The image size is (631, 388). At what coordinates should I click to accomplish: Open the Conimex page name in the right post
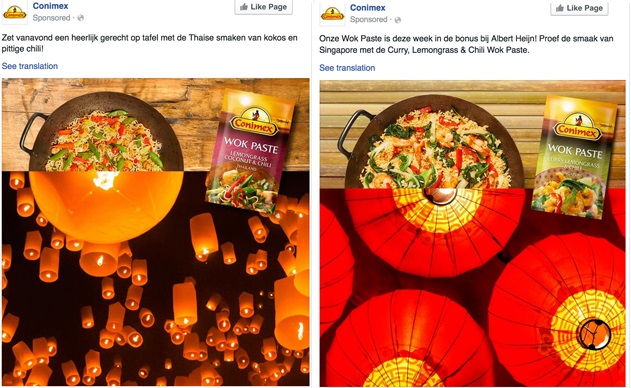click(367, 8)
